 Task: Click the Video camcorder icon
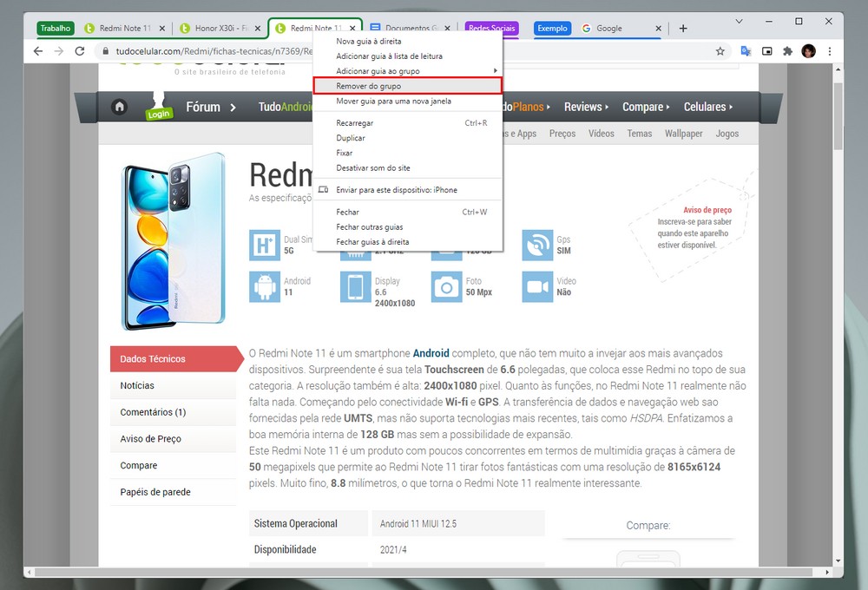[537, 286]
